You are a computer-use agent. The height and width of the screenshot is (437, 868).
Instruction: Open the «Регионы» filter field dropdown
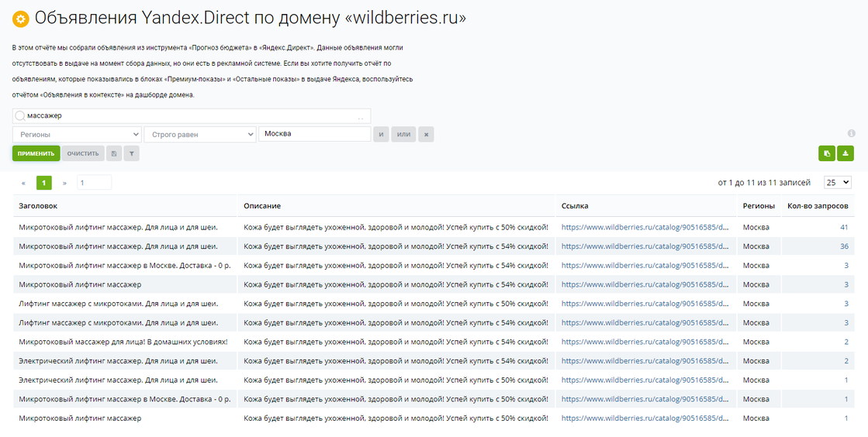point(77,135)
